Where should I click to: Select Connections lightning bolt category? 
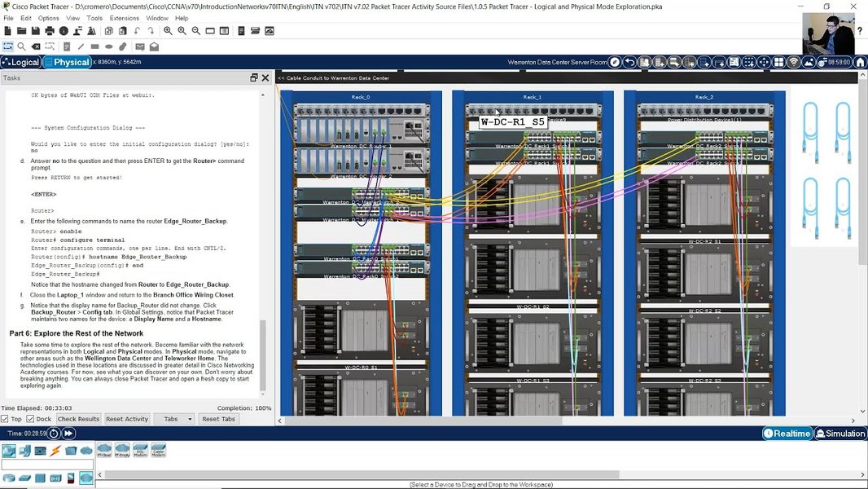pos(55,450)
